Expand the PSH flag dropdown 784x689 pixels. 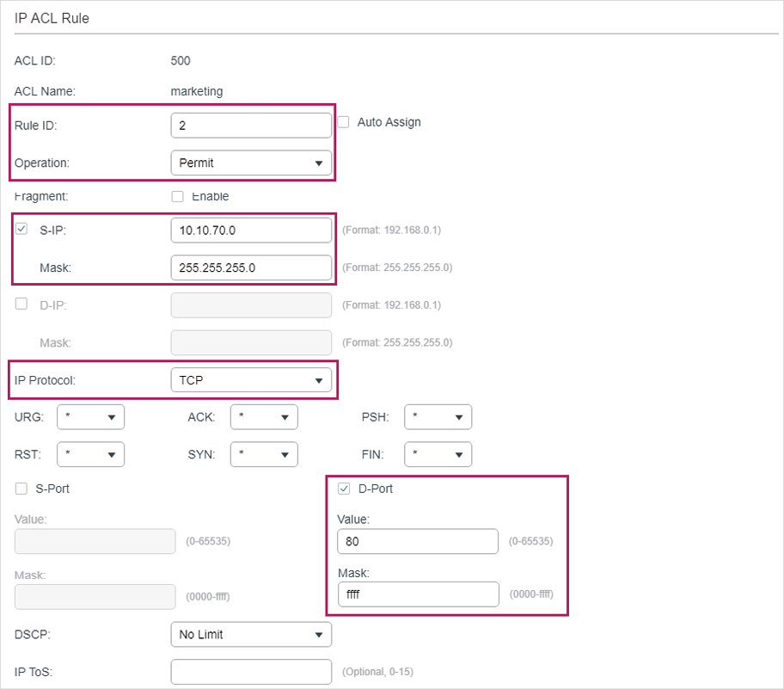tap(438, 417)
